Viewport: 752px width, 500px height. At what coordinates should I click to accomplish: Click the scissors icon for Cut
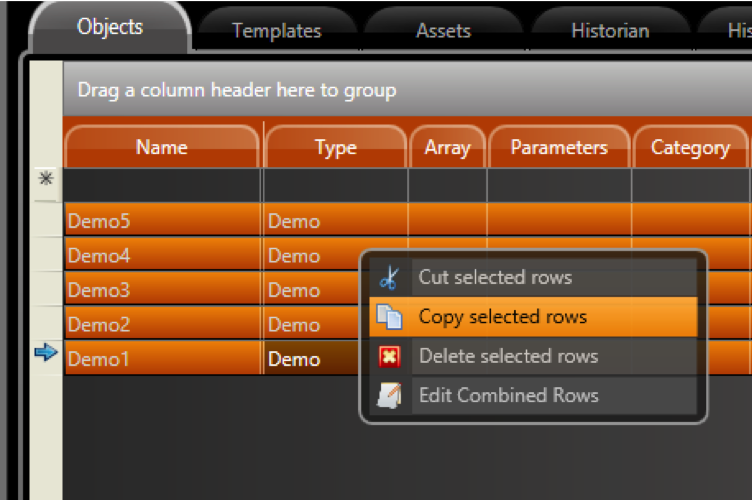(x=390, y=277)
